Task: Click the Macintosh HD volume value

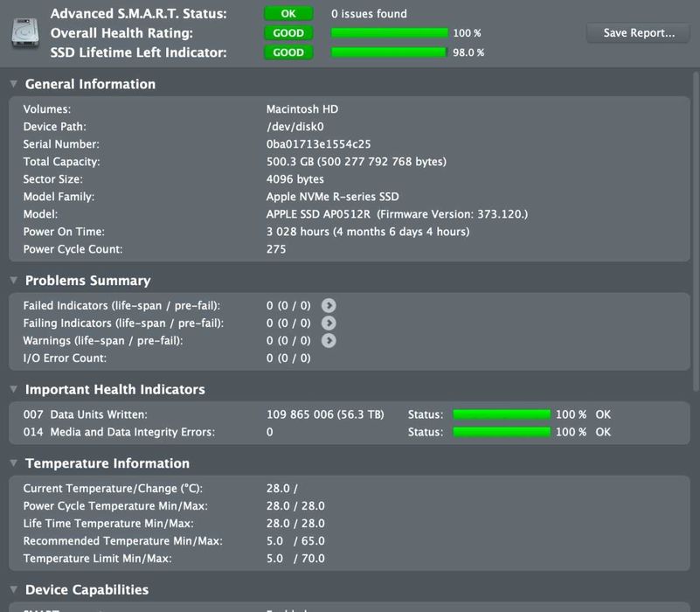Action: pyautogui.click(x=302, y=109)
